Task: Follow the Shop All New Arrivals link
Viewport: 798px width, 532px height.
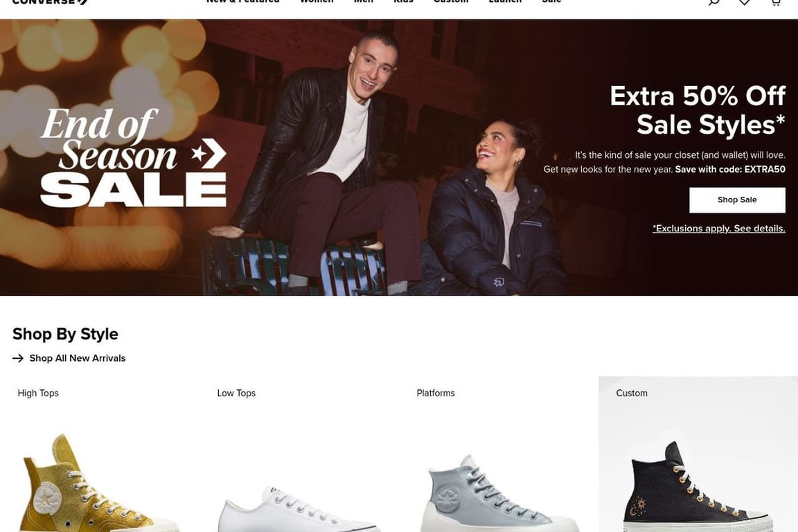Action: 78,358
